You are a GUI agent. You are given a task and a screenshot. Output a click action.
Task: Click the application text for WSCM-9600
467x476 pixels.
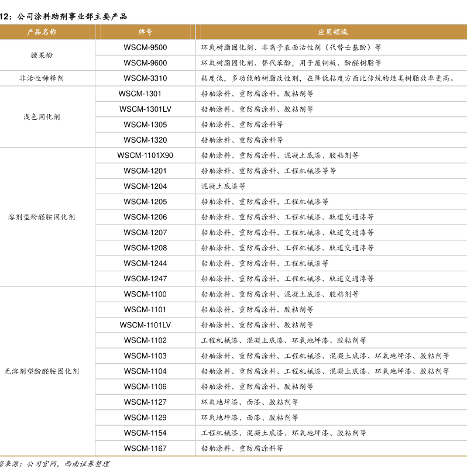tap(291, 63)
